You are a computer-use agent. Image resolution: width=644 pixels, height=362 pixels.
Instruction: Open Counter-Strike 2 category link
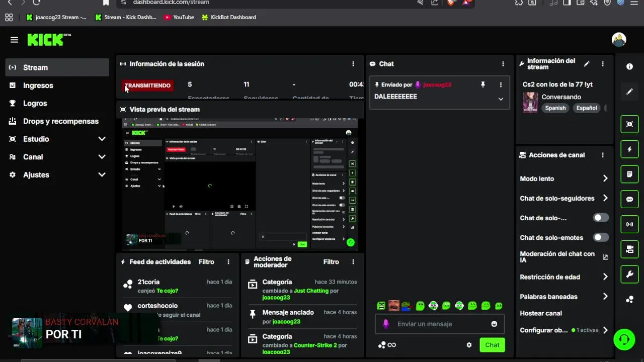(x=315, y=345)
